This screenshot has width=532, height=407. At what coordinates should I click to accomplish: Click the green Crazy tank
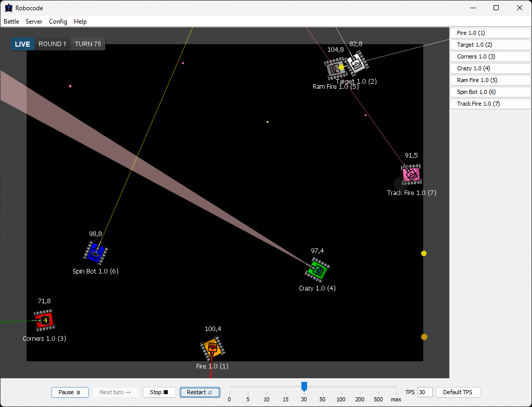(x=317, y=269)
